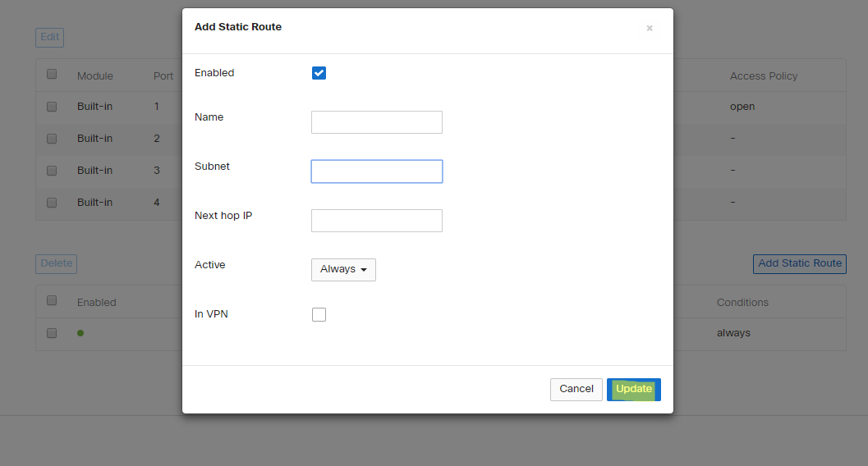This screenshot has width=868, height=466.
Task: Check the Built-in port 1 row checkbox
Action: click(x=52, y=107)
